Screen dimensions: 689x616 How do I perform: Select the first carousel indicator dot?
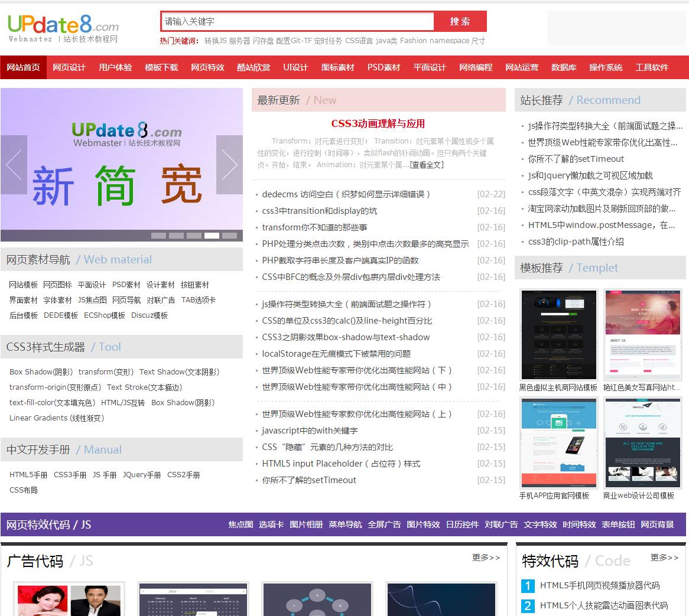pos(158,236)
